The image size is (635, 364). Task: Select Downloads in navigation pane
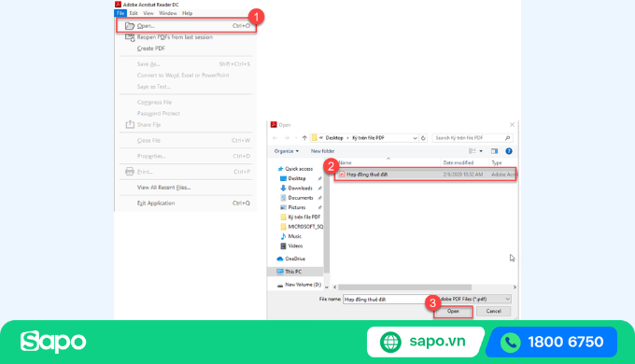click(x=300, y=189)
